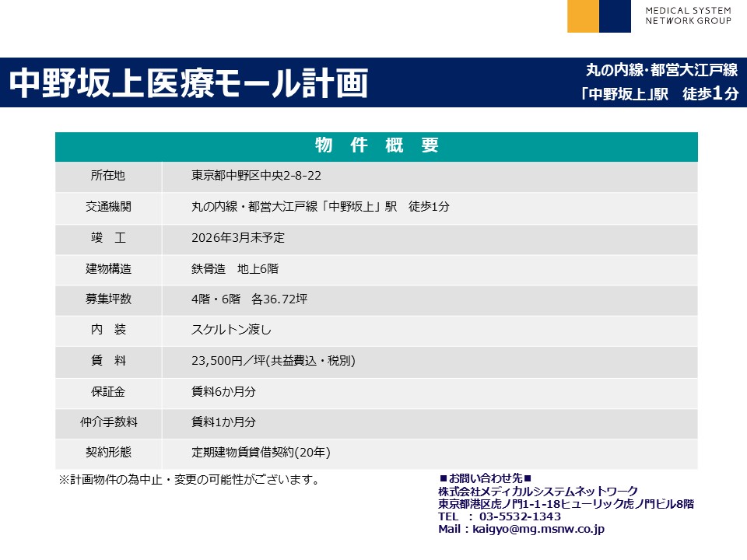The height and width of the screenshot is (560, 747).
Task: Select the 中野坂上医療モール計画 slide title
Action: (188, 83)
